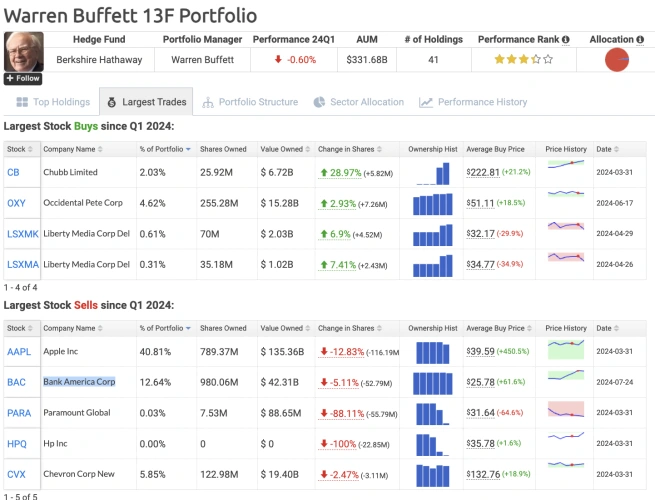
Task: Click the -12.83% change for Apple
Action: (x=342, y=352)
